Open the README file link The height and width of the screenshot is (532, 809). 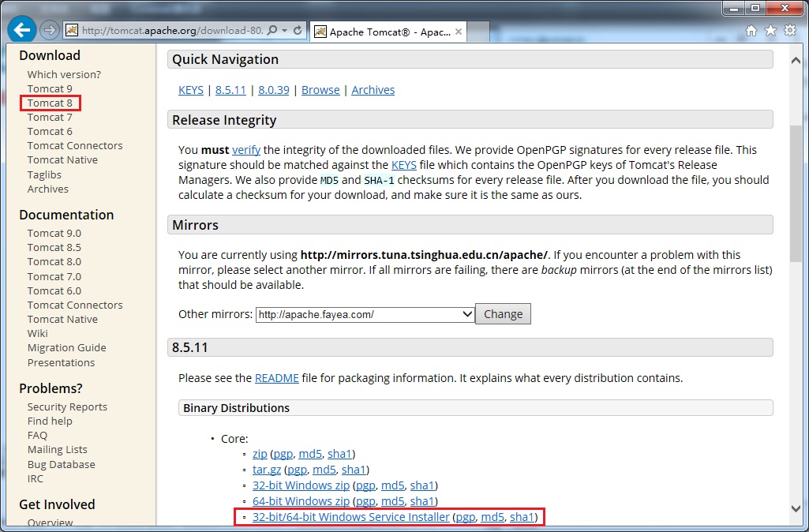[x=276, y=378]
